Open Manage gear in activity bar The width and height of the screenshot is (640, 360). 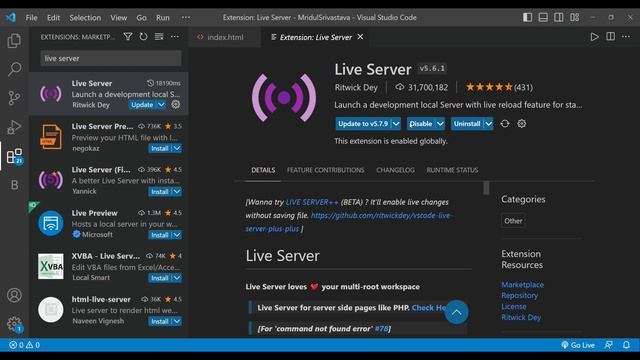[x=14, y=324]
